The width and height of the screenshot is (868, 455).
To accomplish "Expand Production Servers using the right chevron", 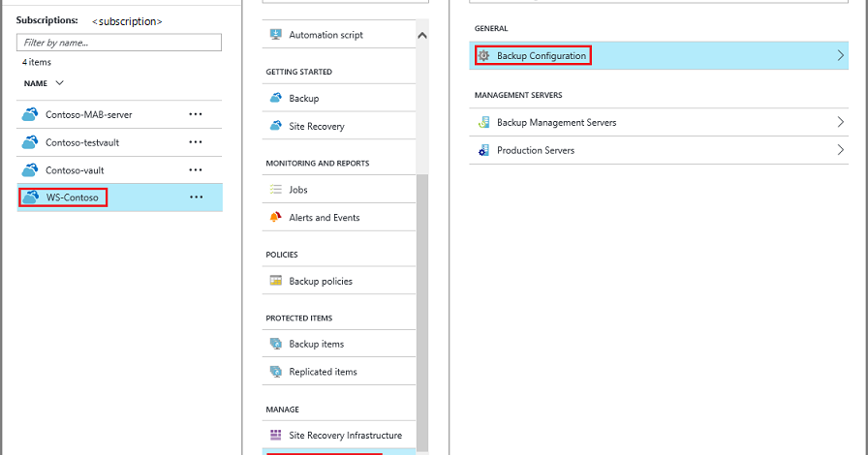I will 840,149.
